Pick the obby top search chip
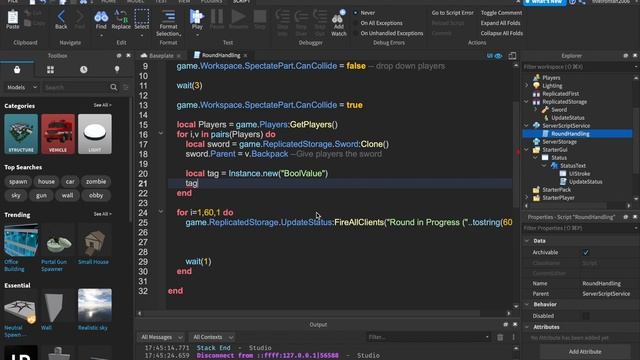 pos(96,196)
